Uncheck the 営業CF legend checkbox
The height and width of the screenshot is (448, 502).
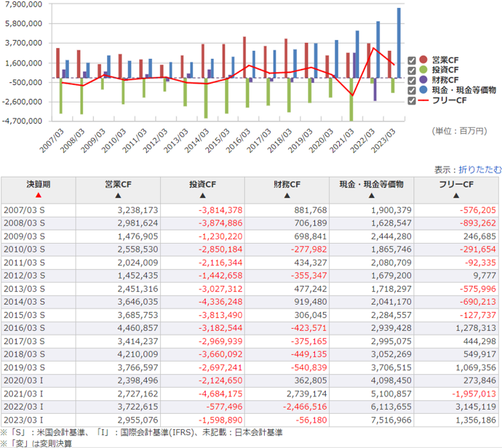click(x=412, y=60)
